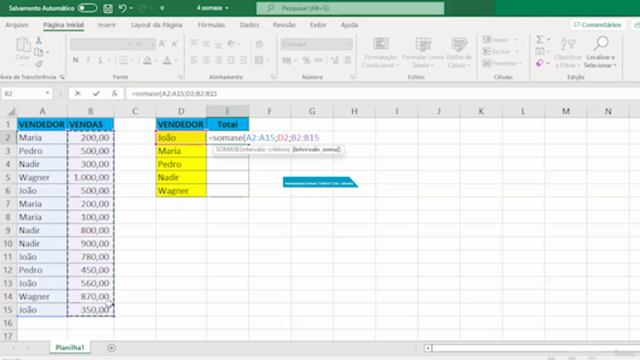This screenshot has height=360, width=640.
Task: Open the Arquivo menu
Action: tap(17, 25)
